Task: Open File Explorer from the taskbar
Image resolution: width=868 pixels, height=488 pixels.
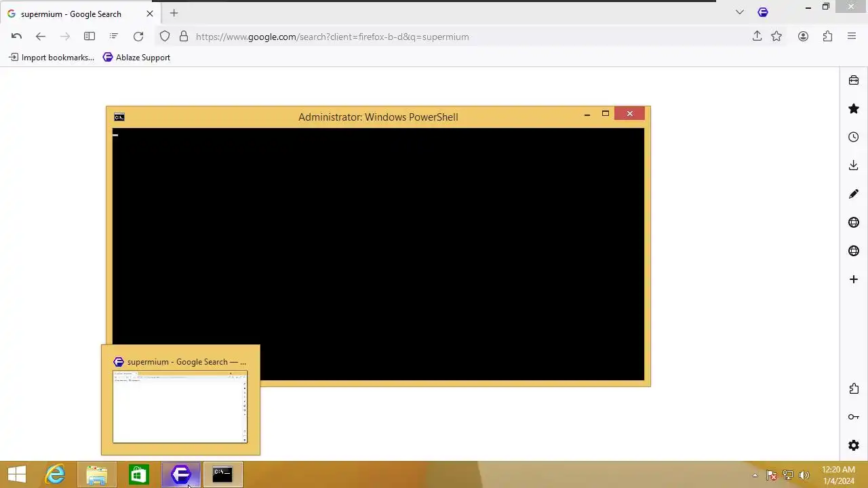Action: coord(97,474)
